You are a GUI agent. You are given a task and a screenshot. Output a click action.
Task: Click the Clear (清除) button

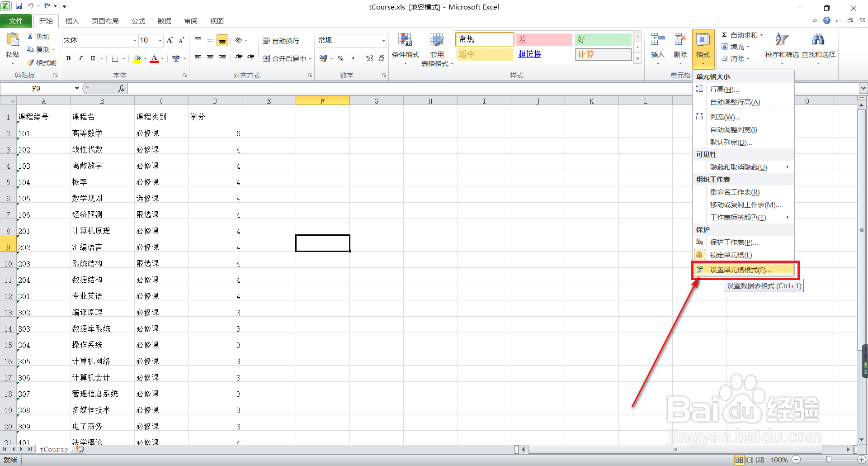point(736,58)
